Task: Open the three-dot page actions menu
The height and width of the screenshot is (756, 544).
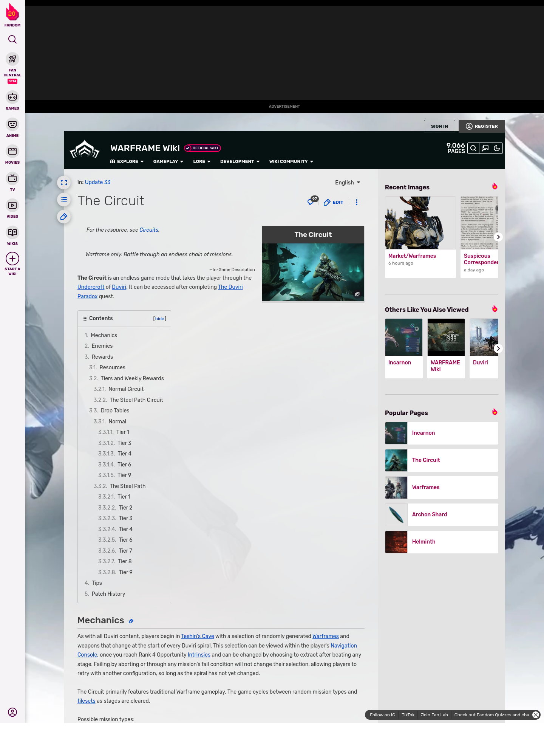Action: (x=357, y=202)
